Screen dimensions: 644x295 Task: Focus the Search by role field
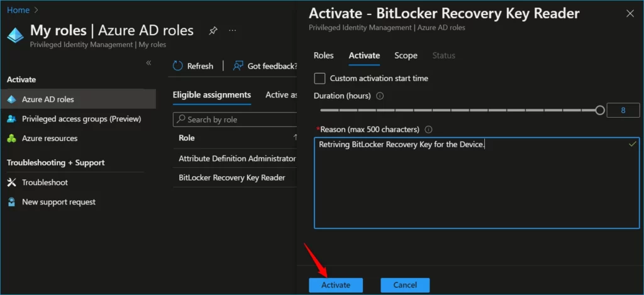click(x=235, y=120)
